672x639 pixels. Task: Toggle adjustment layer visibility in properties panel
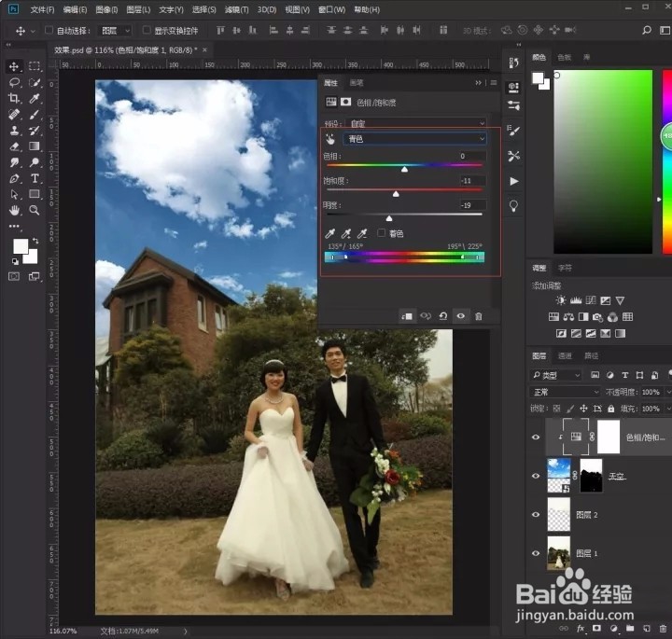tap(461, 316)
